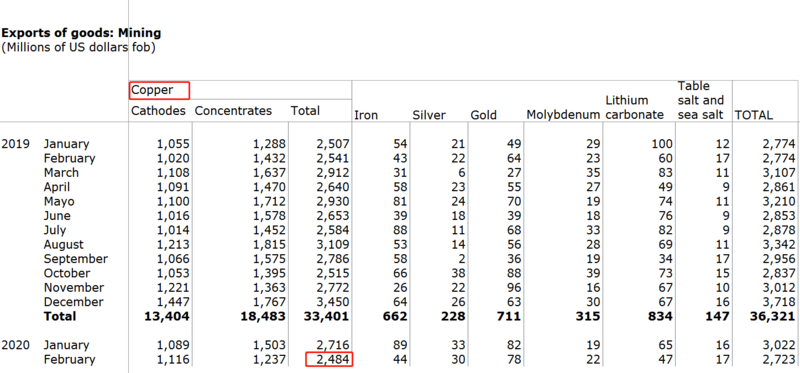800x373 pixels.
Task: Select the Silver column header
Action: click(429, 115)
